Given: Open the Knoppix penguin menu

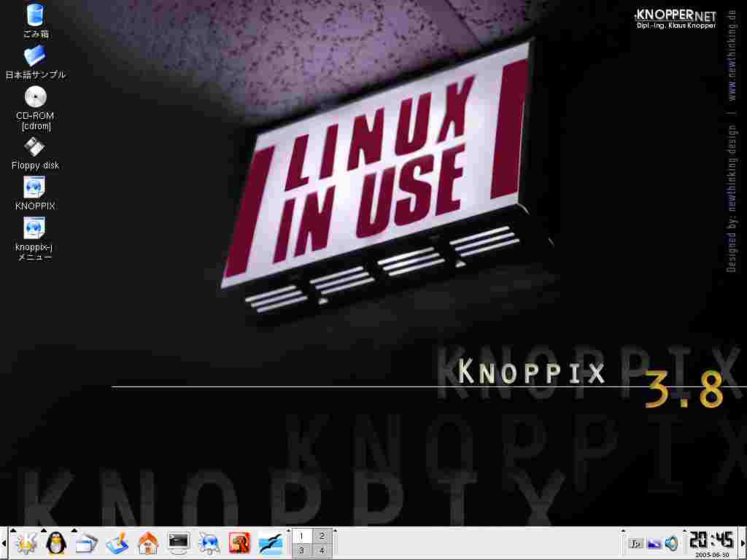Looking at the screenshot, I should (56, 543).
